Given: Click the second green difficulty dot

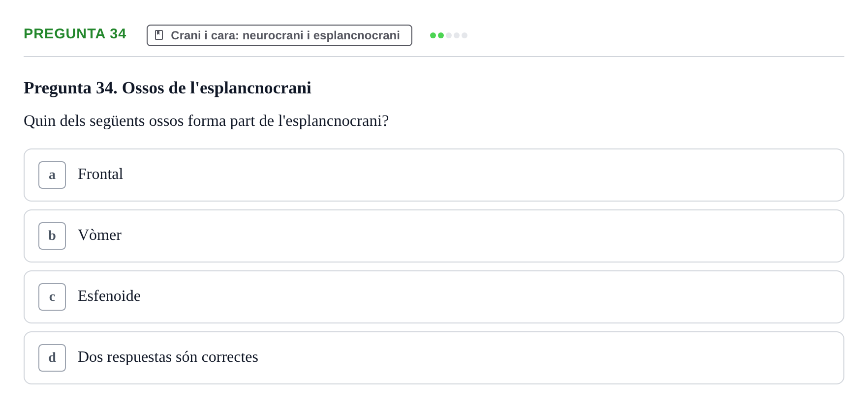Looking at the screenshot, I should pyautogui.click(x=441, y=35).
